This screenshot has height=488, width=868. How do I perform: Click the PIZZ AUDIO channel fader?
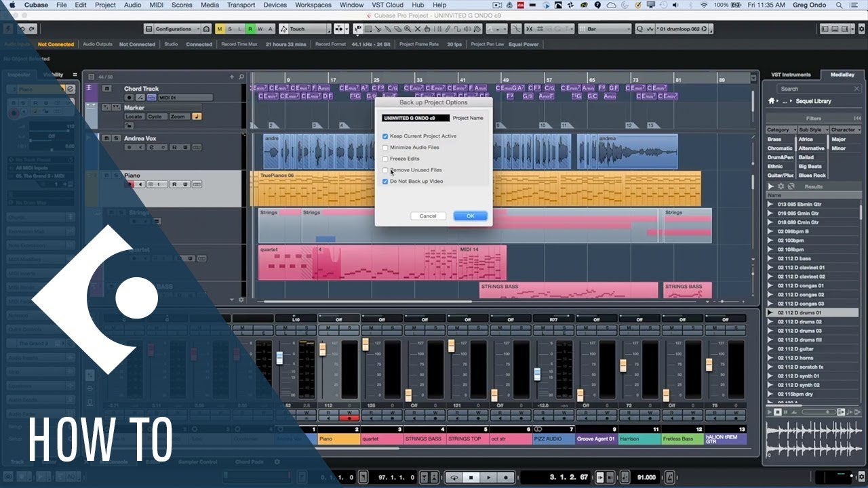pyautogui.click(x=537, y=374)
